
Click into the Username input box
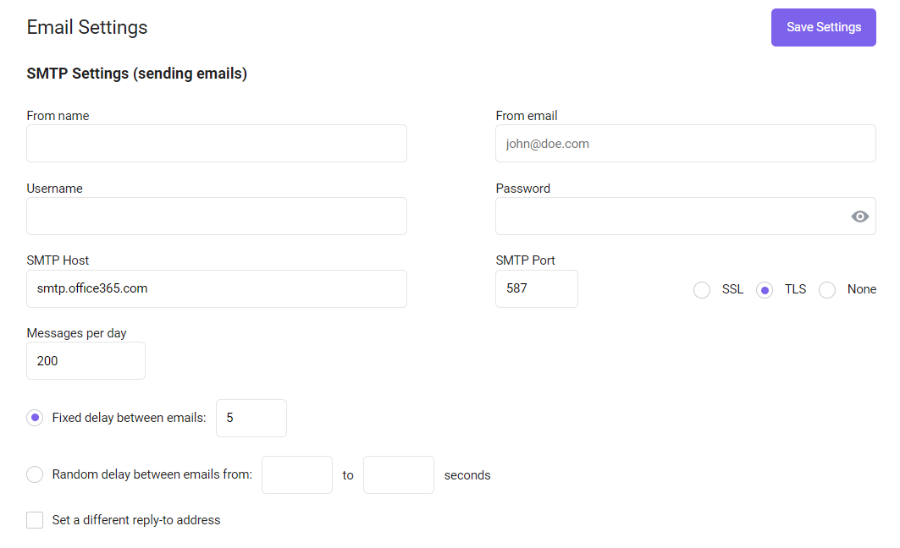(x=216, y=216)
